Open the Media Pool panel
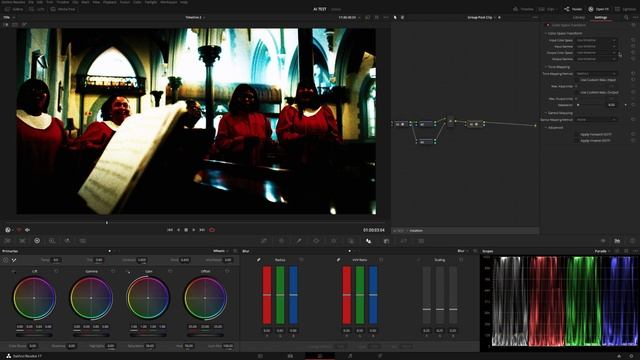The height and width of the screenshot is (360, 640). (x=63, y=9)
